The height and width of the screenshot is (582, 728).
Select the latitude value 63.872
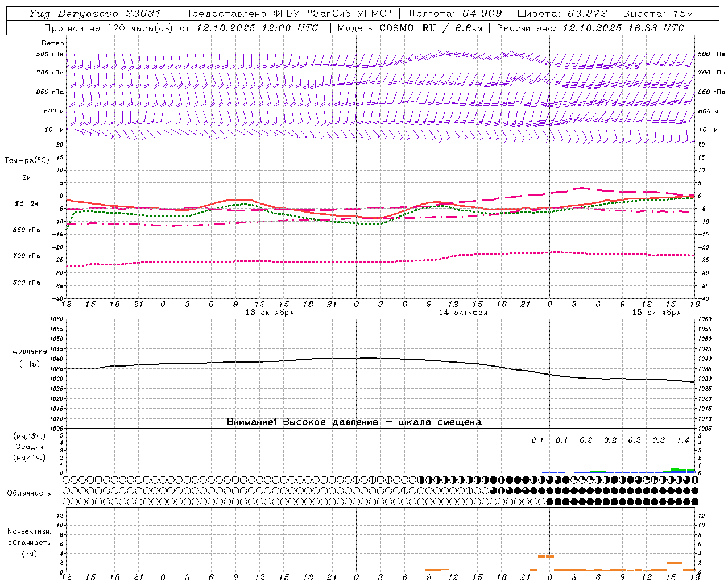[x=588, y=14]
